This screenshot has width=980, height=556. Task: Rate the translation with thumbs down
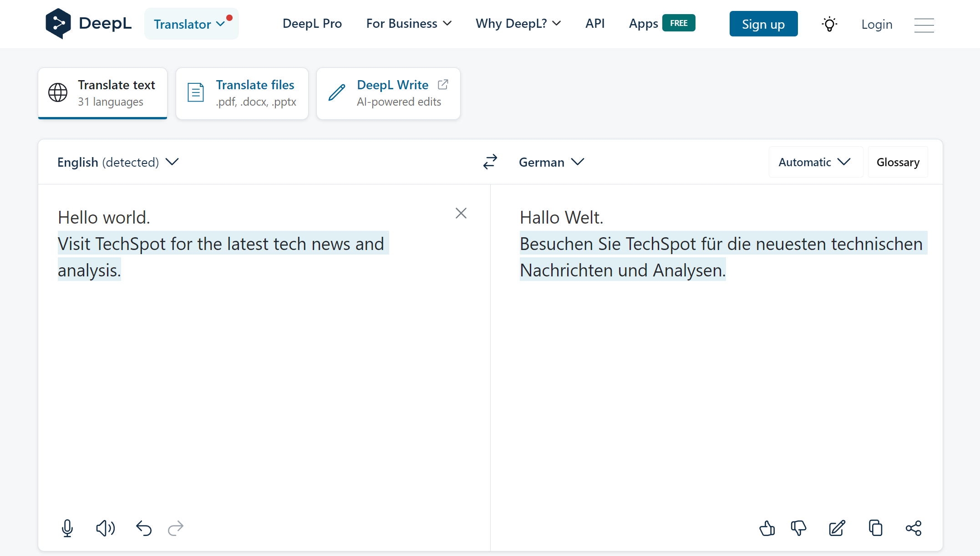(x=798, y=528)
